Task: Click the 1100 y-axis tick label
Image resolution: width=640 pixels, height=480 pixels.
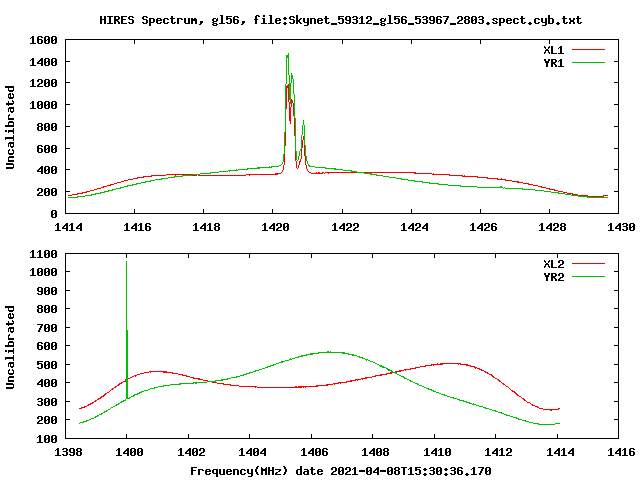Action: tap(43, 254)
